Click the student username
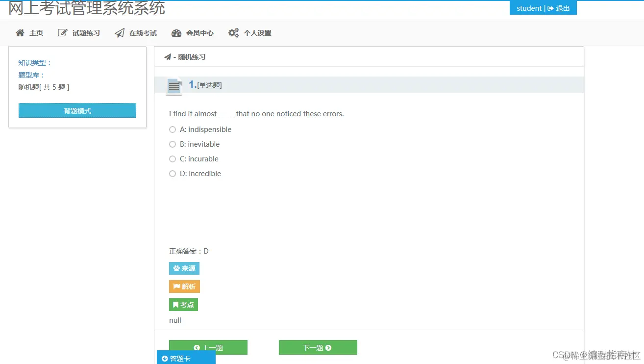The width and height of the screenshot is (644, 364). [529, 8]
